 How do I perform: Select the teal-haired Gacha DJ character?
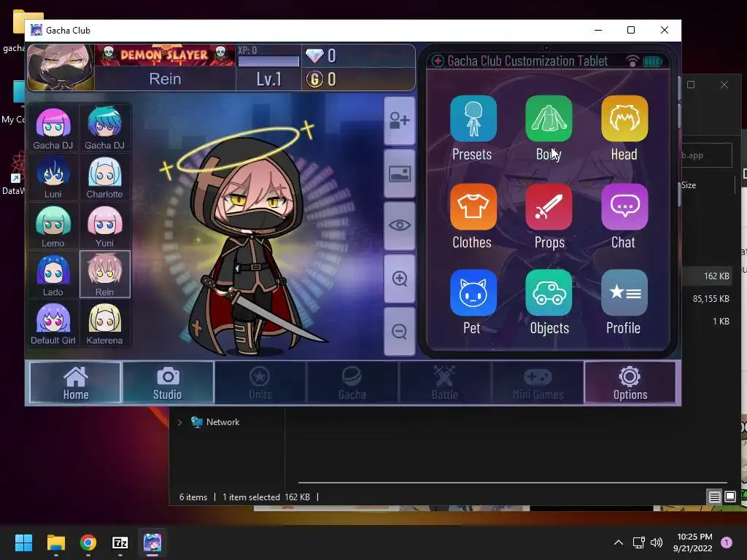(104, 128)
